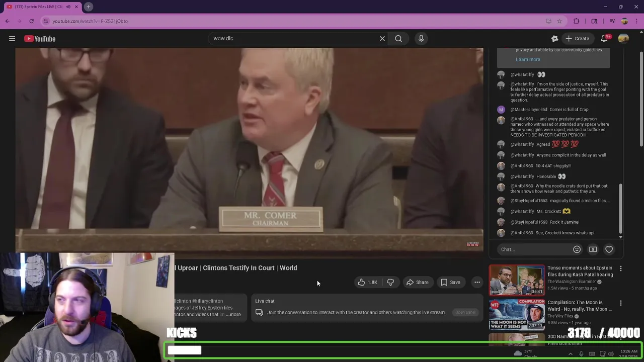Image resolution: width=644 pixels, height=362 pixels.
Task: Open the taskbar weather widget
Action: pyautogui.click(x=526, y=354)
